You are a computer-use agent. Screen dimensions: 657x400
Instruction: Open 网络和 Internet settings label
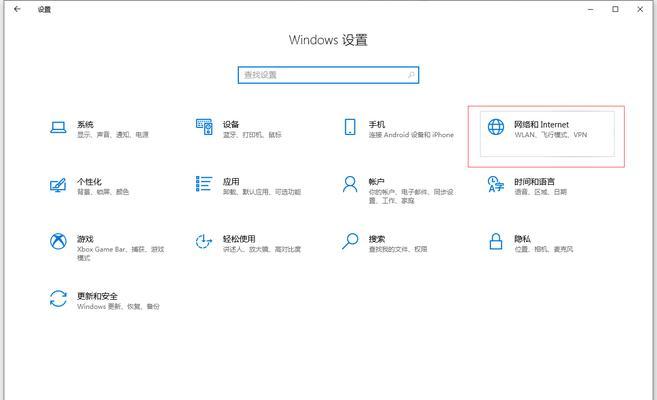pos(541,124)
